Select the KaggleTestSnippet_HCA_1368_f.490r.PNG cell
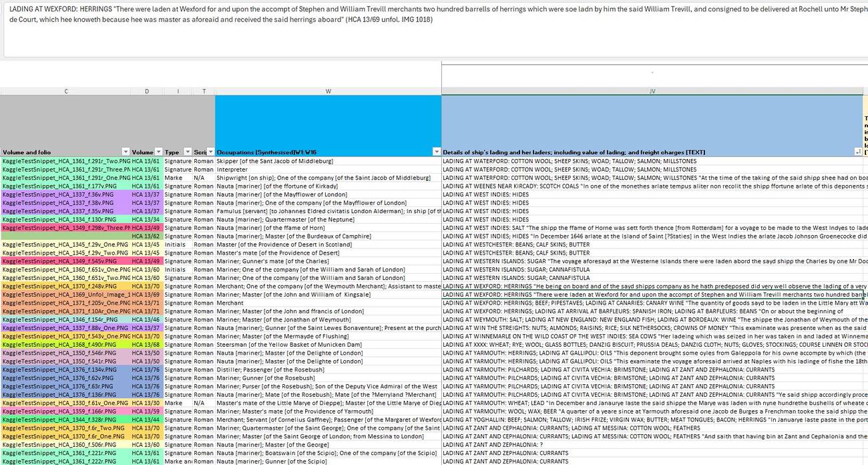 tap(65, 345)
